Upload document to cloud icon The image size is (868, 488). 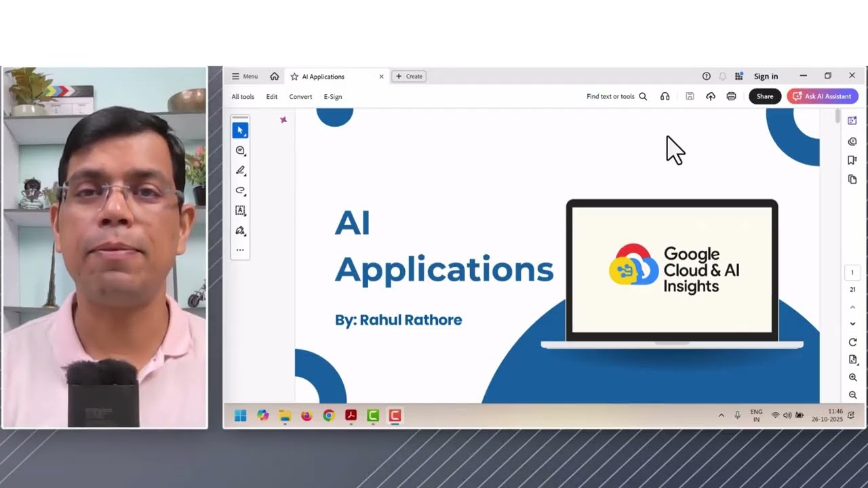pos(711,97)
